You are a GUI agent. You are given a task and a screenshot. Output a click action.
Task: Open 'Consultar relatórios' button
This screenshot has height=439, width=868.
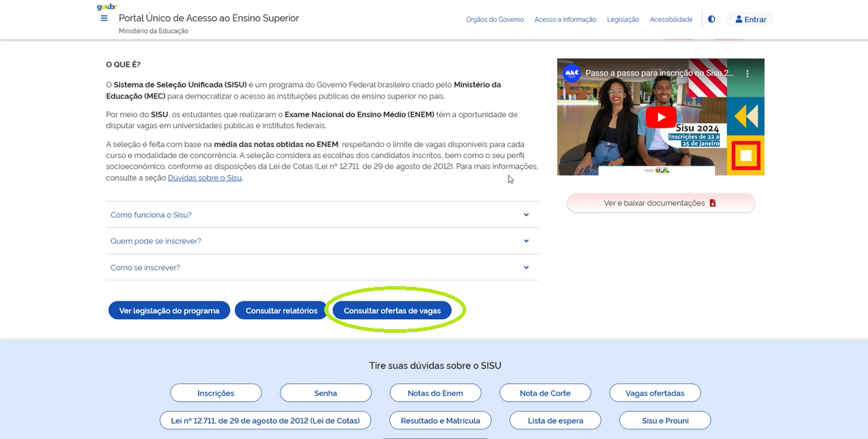(x=282, y=311)
